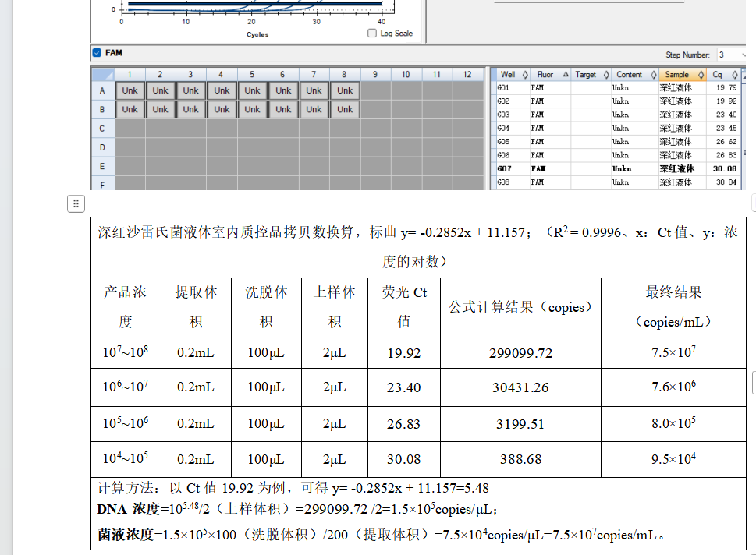Click the 上样体积 header cell

[335, 307]
